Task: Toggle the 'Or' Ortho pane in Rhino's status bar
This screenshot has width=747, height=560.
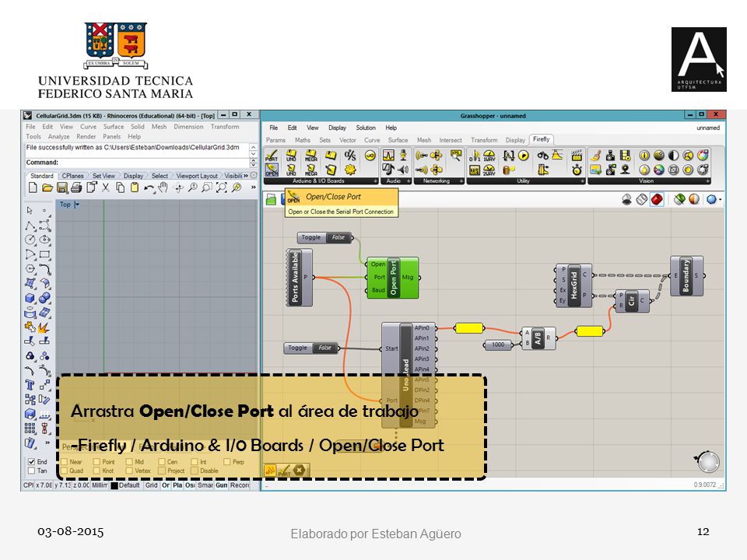Action: [x=165, y=485]
